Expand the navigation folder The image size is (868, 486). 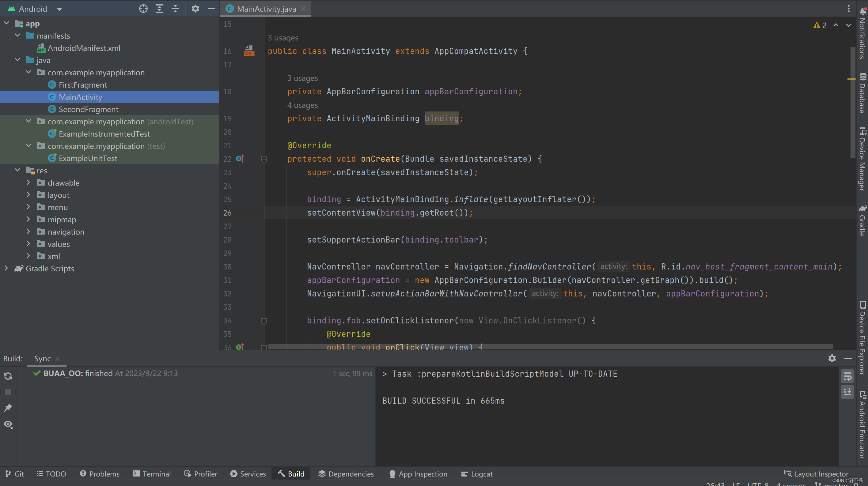(28, 232)
